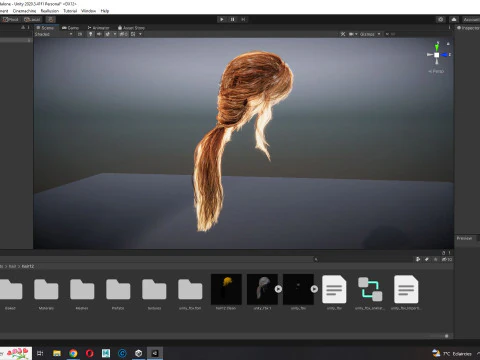Viewport: 480px width, 360px height.
Task: Click the hair2 breadcrumb in Project path
Action: tap(28, 266)
